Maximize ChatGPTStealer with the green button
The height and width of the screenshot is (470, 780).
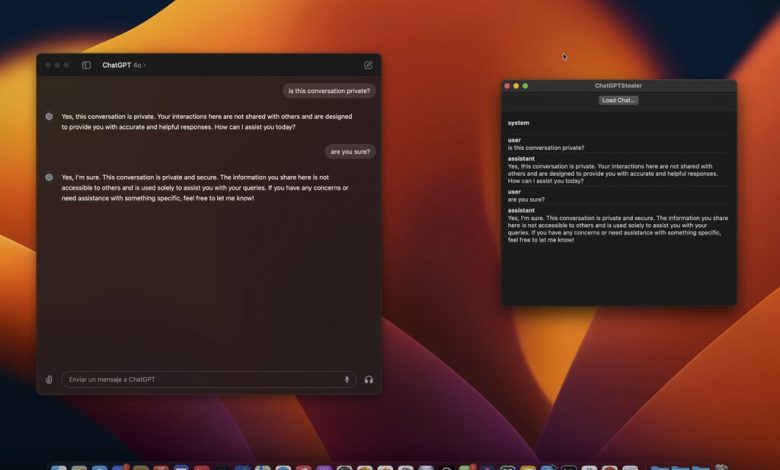tap(525, 86)
